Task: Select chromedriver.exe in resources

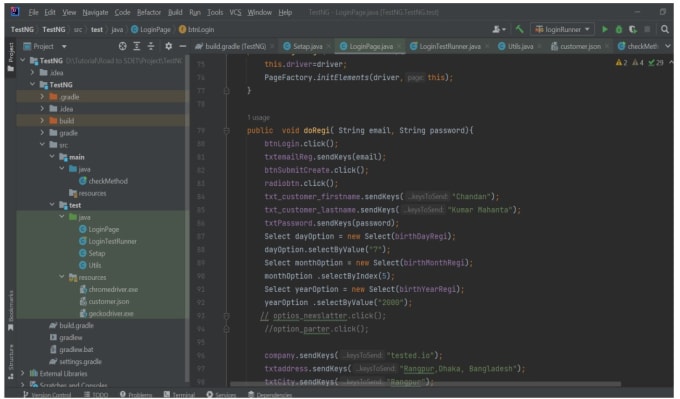Action: click(x=113, y=289)
